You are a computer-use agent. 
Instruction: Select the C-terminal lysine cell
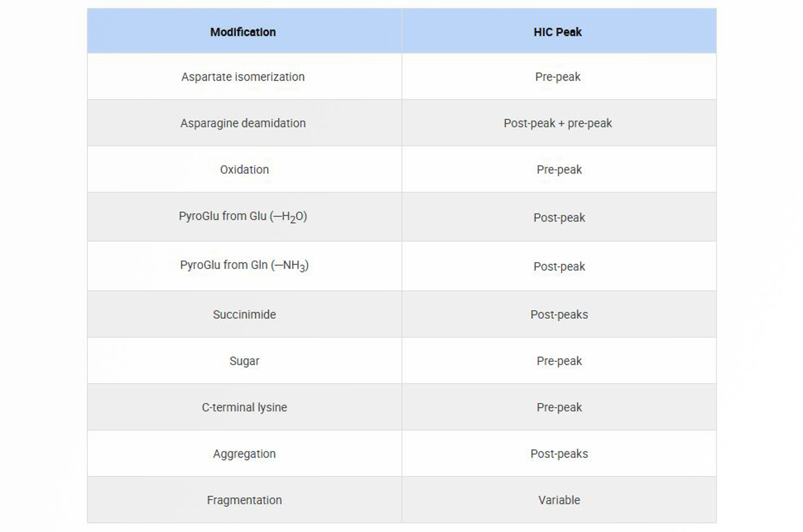244,407
